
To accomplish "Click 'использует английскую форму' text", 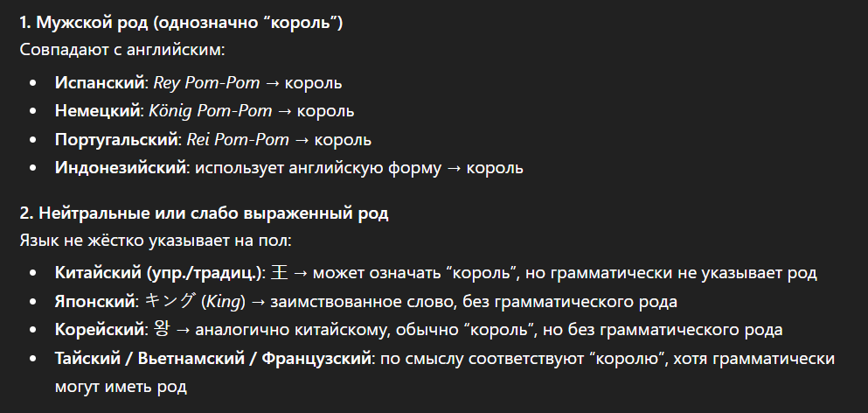I will point(318,167).
